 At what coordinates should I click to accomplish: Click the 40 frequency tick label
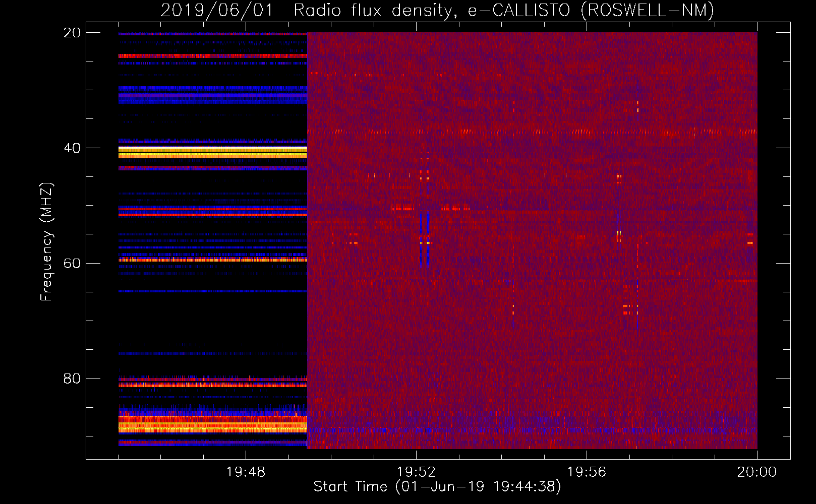coord(72,148)
